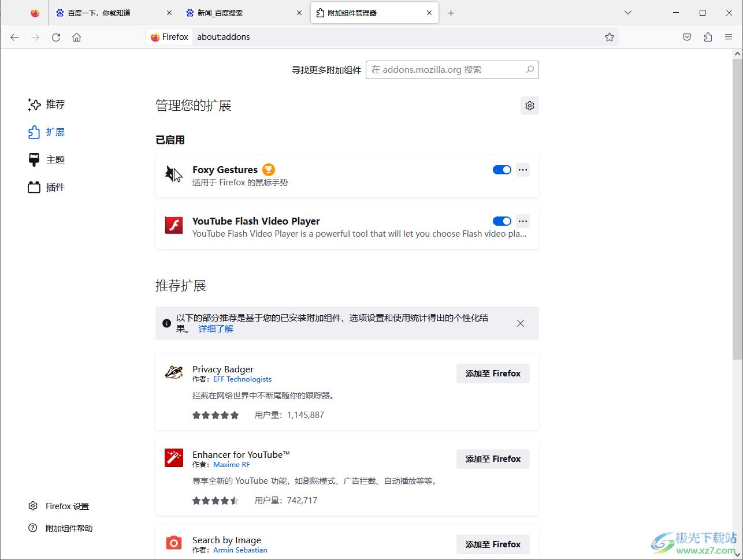
Task: Open the Extensions toolbar puzzle icon
Action: [708, 37]
